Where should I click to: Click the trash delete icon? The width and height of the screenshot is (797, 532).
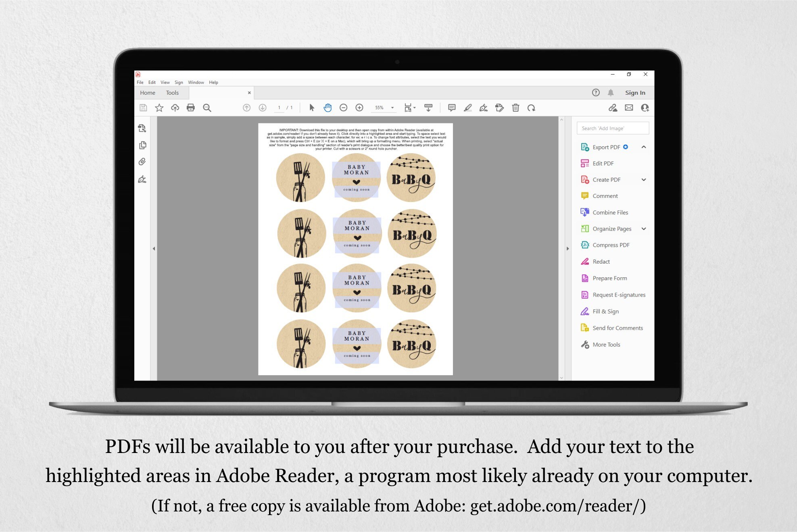click(515, 108)
